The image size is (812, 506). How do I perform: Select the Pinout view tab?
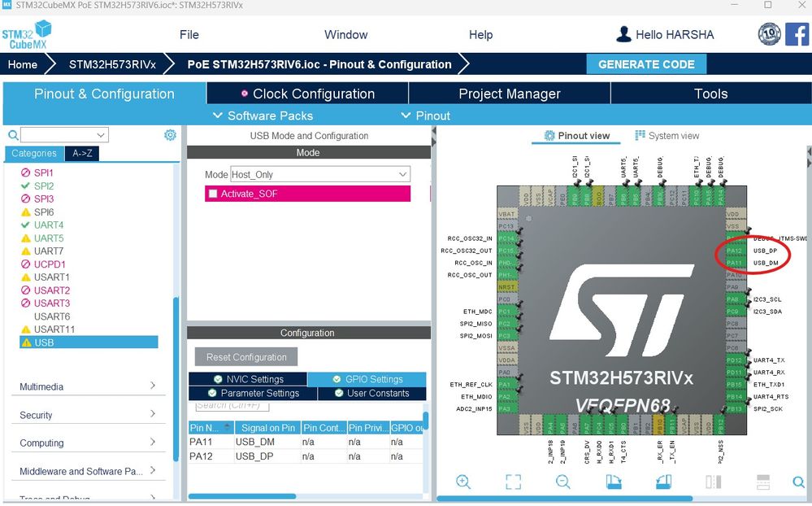577,136
